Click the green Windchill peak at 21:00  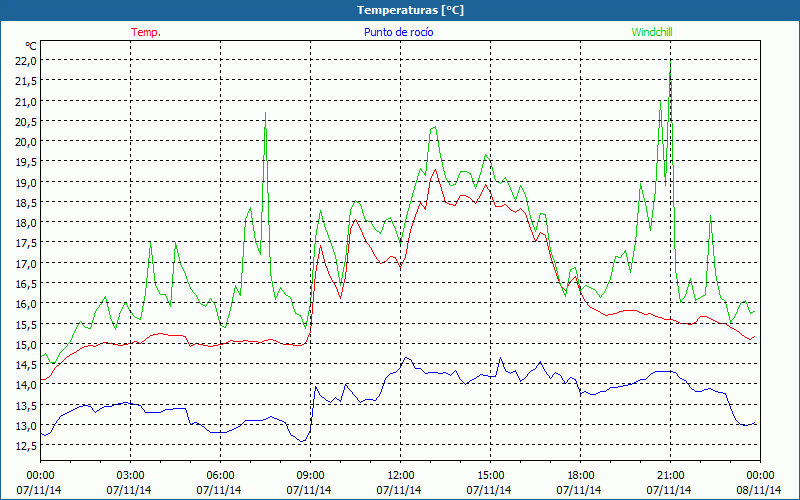pyautogui.click(x=670, y=62)
